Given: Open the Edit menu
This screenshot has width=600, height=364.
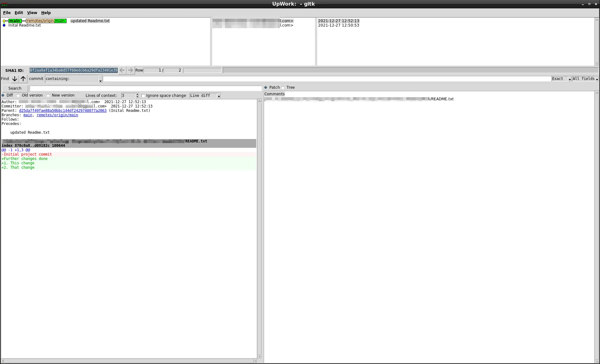Looking at the screenshot, I should 18,12.
